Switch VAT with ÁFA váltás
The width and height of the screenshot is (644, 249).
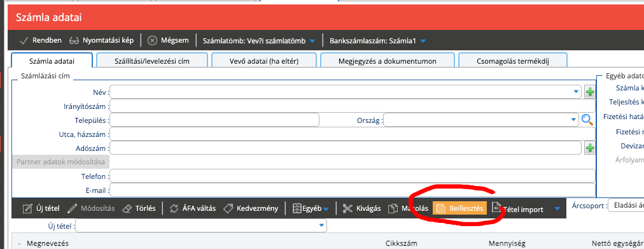[x=192, y=208]
